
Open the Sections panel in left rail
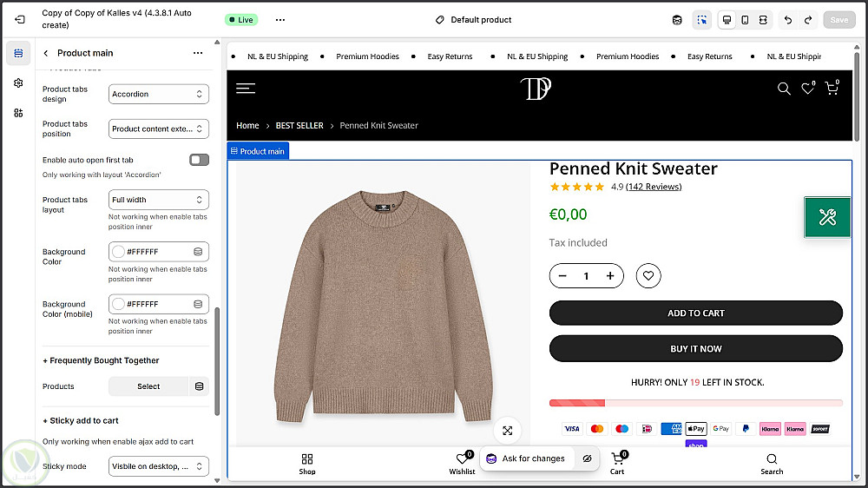click(x=18, y=53)
